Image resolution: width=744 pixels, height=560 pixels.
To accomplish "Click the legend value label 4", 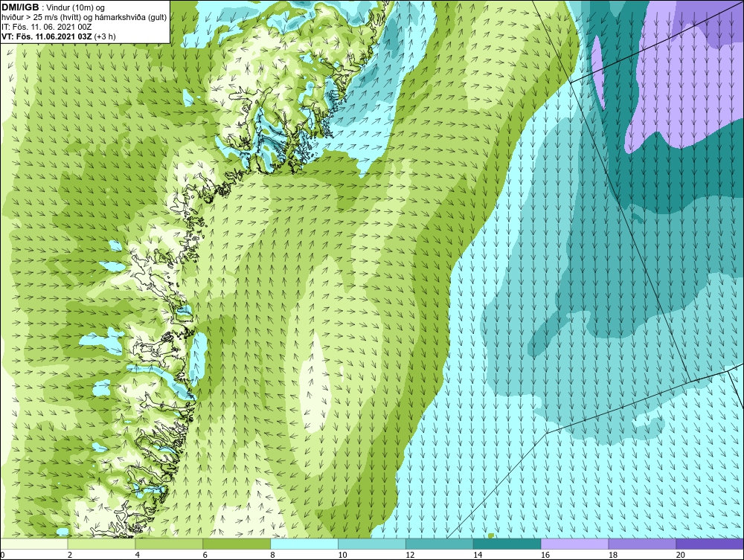I will [x=137, y=555].
